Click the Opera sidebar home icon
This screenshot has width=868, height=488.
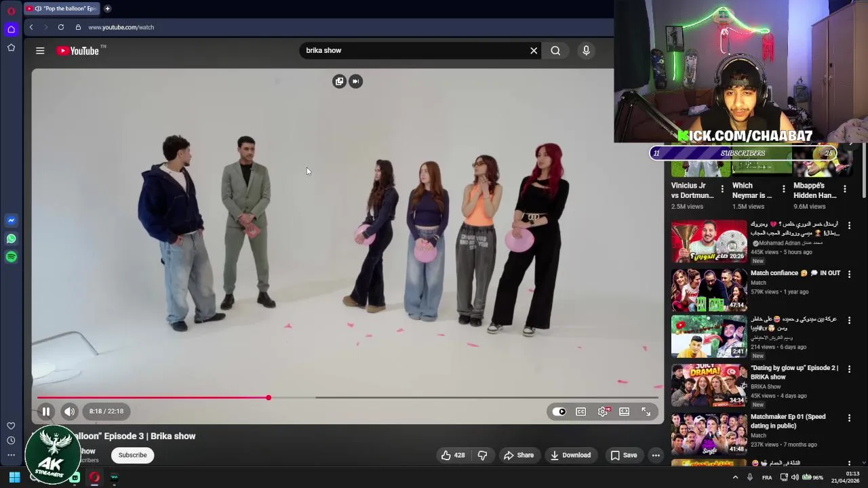click(11, 29)
